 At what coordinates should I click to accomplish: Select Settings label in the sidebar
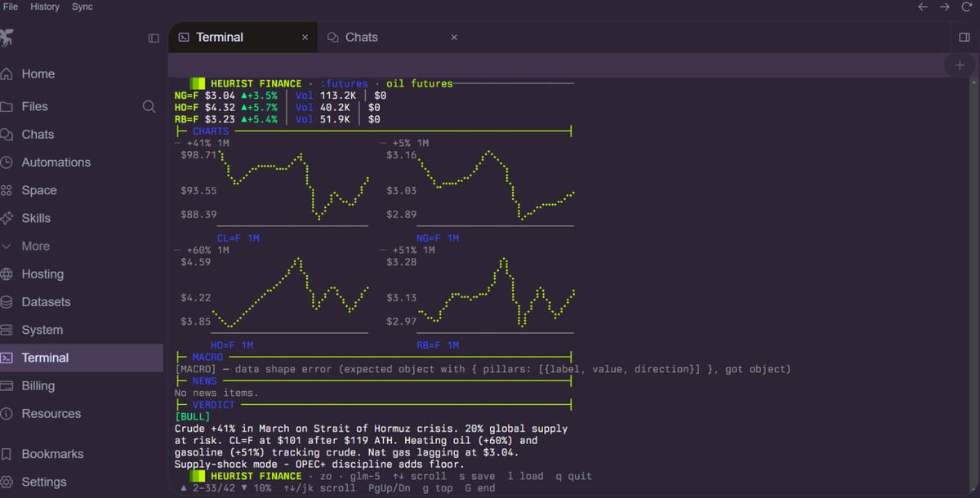(x=44, y=482)
